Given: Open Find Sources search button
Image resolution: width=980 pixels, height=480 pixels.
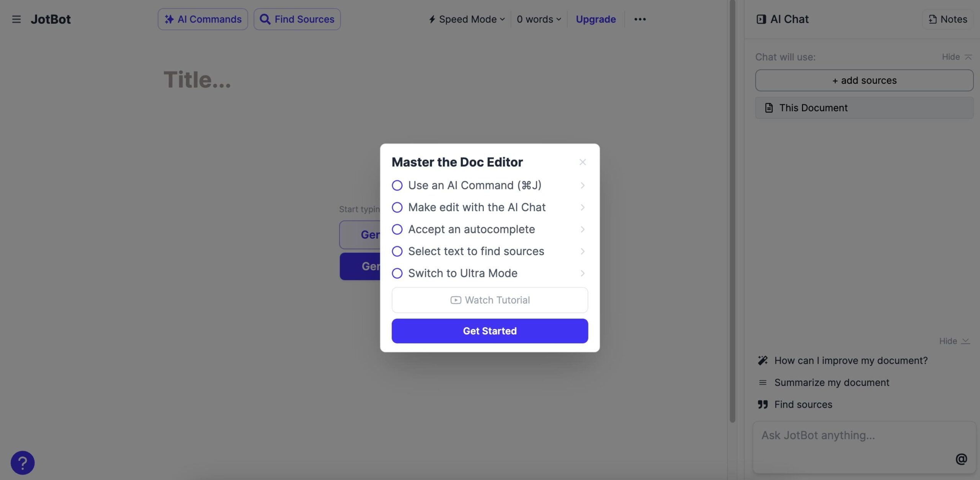Looking at the screenshot, I should 297,19.
